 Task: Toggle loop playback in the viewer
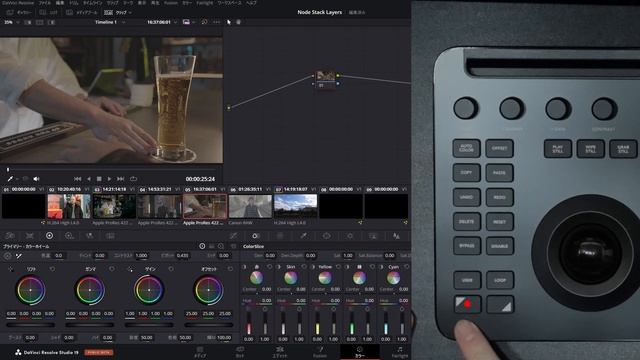tap(133, 179)
